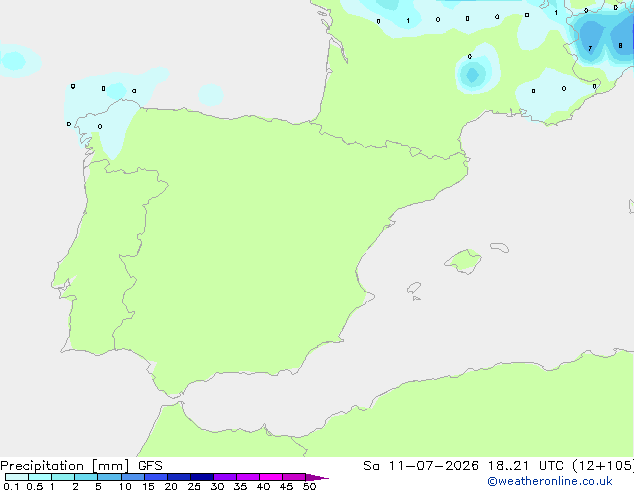Viewport: 634px width, 490px height.
Task: Click the Ibiza island outline
Action: pyautogui.click(x=414, y=288)
